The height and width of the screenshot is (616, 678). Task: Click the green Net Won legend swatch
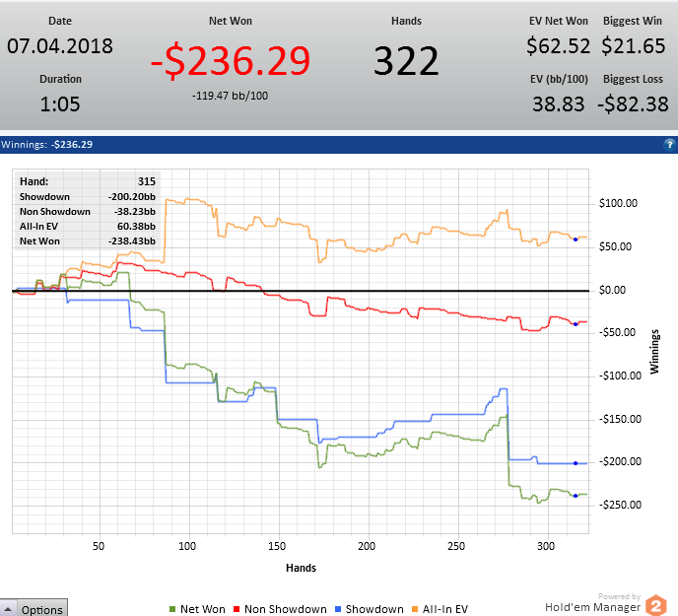172,609
